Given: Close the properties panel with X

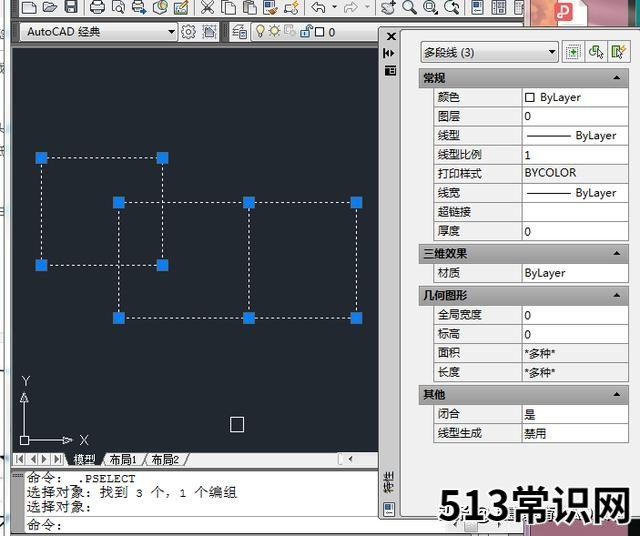Looking at the screenshot, I should click(x=391, y=37).
